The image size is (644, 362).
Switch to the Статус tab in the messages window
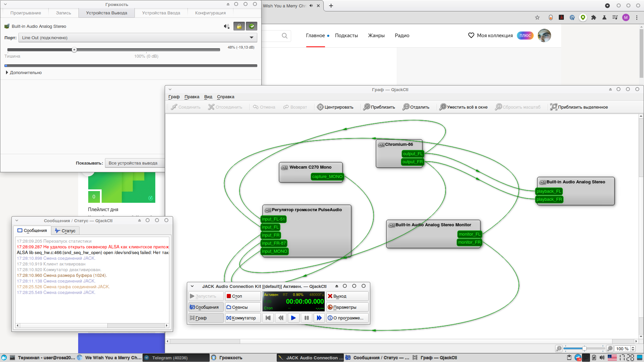tap(65, 231)
